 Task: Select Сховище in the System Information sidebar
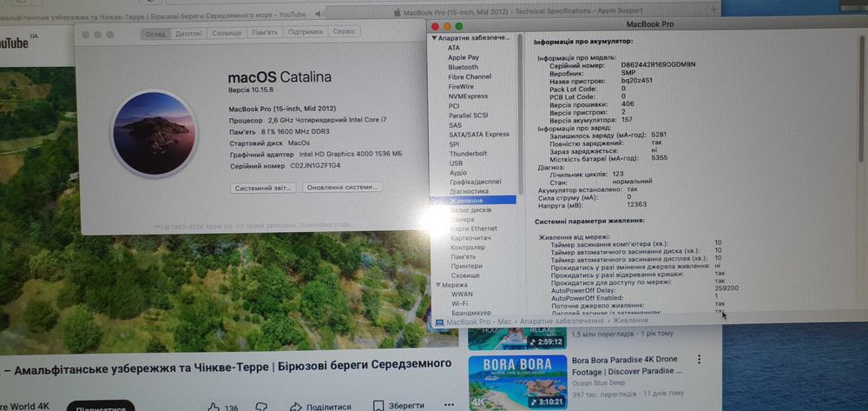point(465,275)
